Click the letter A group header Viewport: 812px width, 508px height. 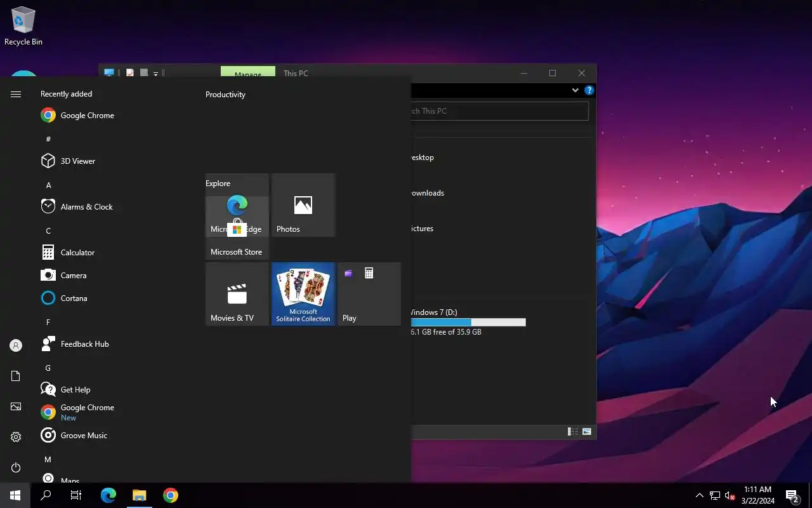click(x=48, y=185)
